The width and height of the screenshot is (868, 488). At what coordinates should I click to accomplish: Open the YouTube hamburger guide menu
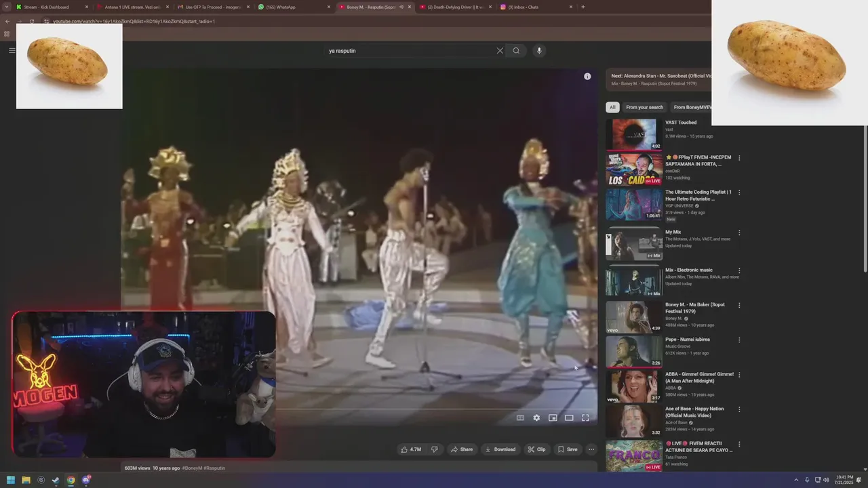click(12, 50)
